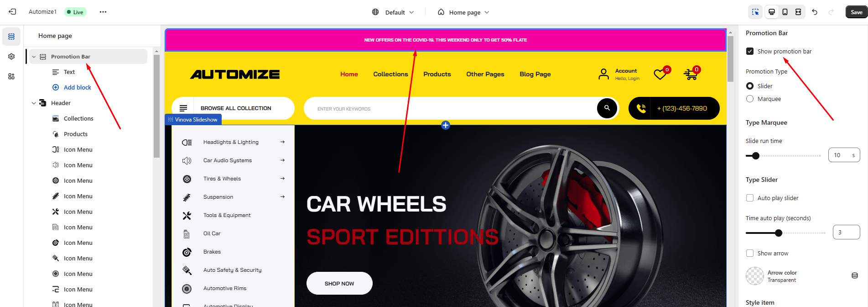
Task: Open the Default theme dropdown
Action: click(x=393, y=12)
